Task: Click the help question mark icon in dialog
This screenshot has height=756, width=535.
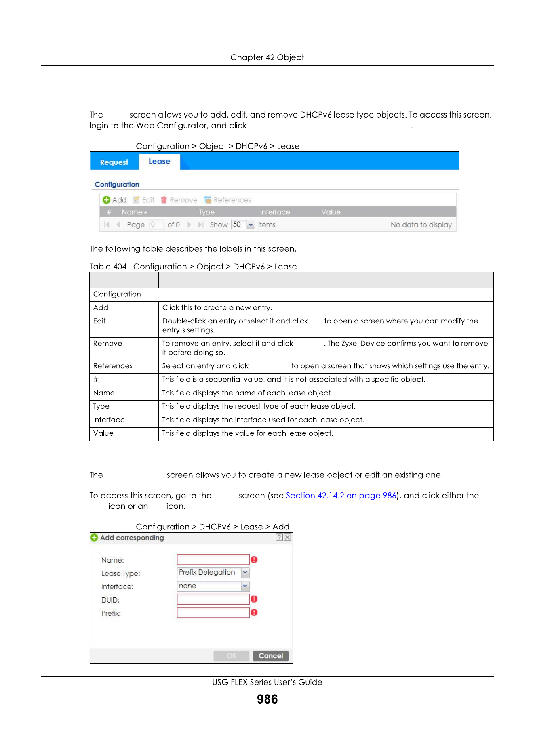Action: 279,538
